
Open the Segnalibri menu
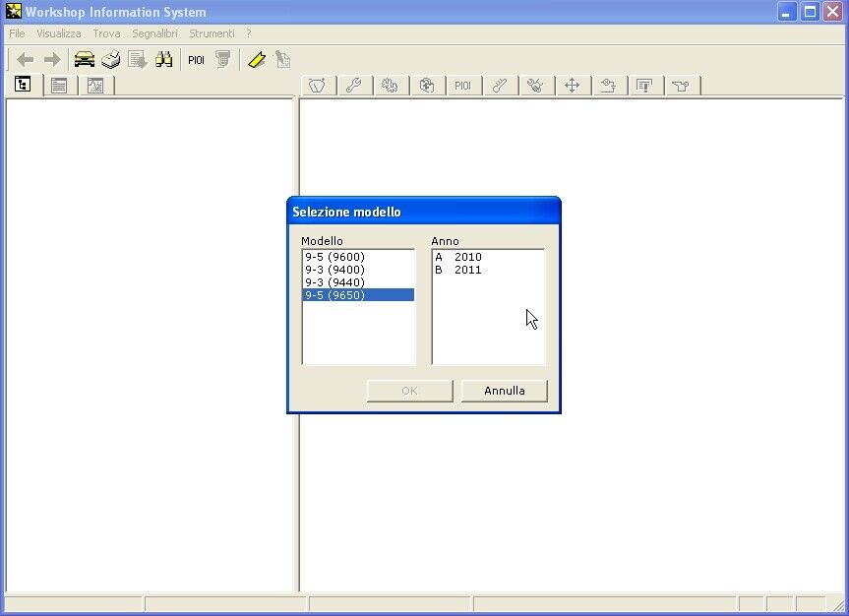coord(154,33)
